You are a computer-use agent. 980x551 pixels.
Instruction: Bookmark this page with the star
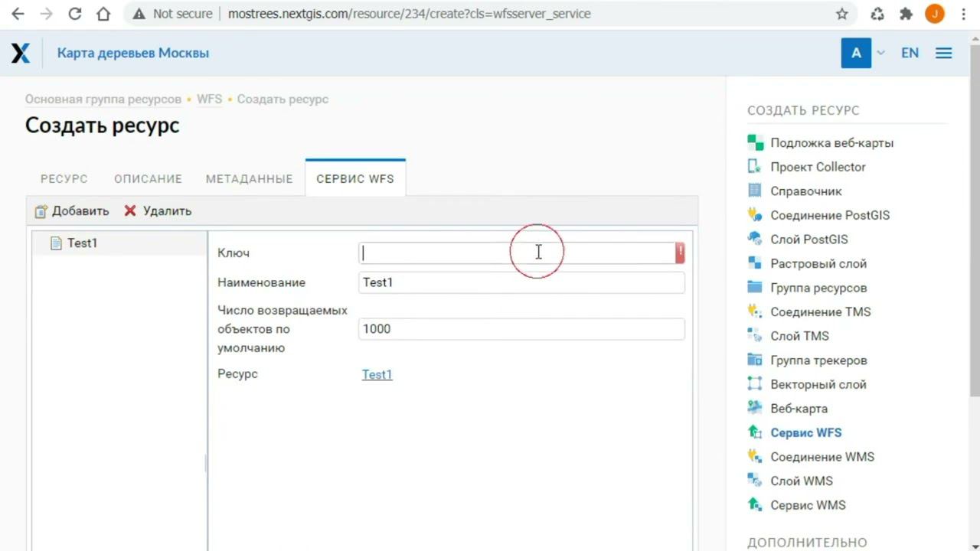[842, 14]
